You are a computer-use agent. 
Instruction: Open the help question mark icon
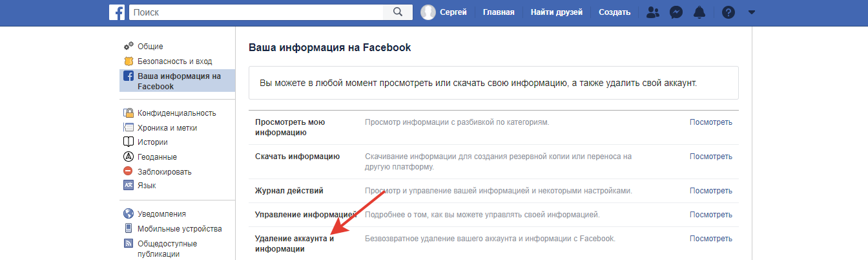[728, 12]
